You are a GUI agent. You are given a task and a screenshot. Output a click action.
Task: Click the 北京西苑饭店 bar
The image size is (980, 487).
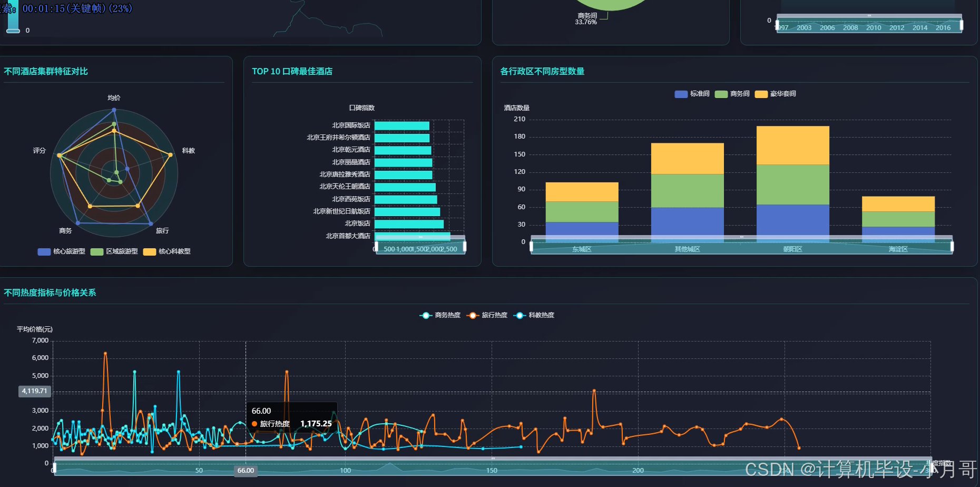point(406,199)
